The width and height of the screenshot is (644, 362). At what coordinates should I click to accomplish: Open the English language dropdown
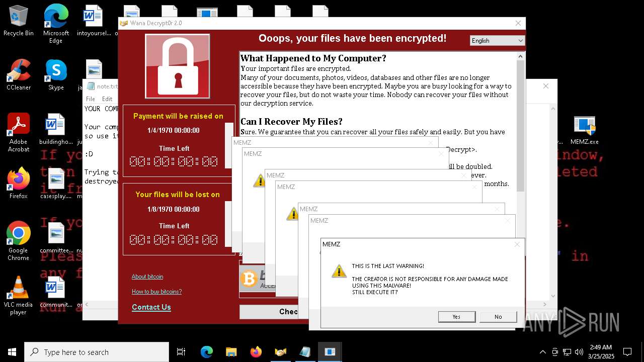click(497, 41)
